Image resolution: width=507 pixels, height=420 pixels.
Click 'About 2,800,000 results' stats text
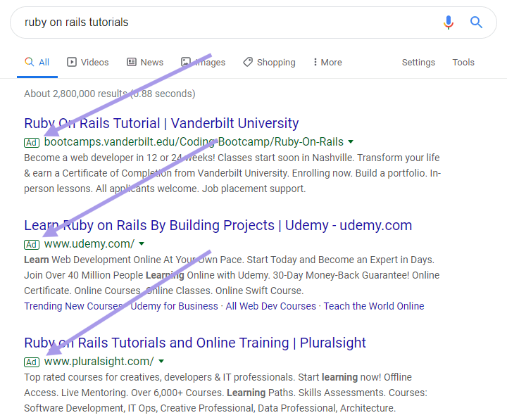[x=110, y=94]
